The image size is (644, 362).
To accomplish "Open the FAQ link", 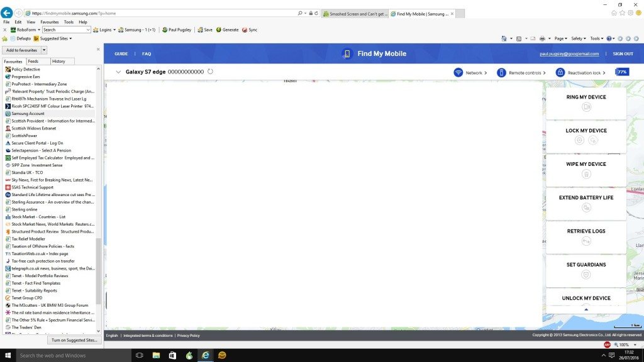I will pyautogui.click(x=147, y=54).
